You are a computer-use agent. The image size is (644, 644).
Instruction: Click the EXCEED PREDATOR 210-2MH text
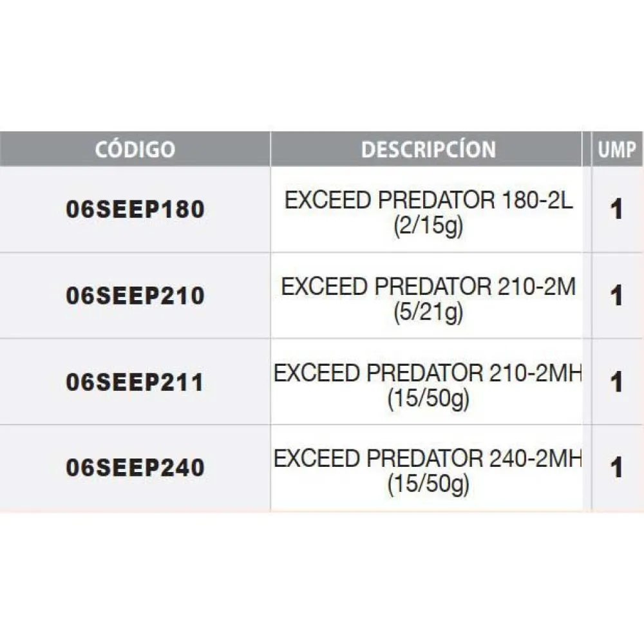[428, 374]
